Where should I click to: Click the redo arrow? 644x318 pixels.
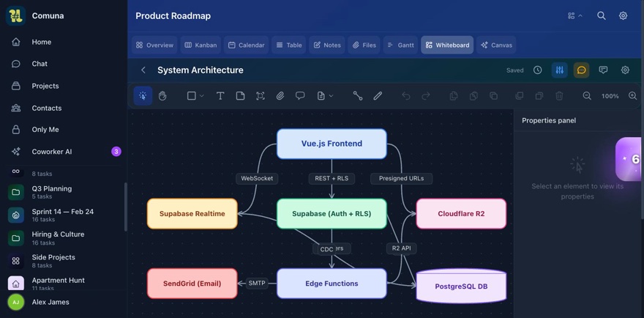click(426, 96)
